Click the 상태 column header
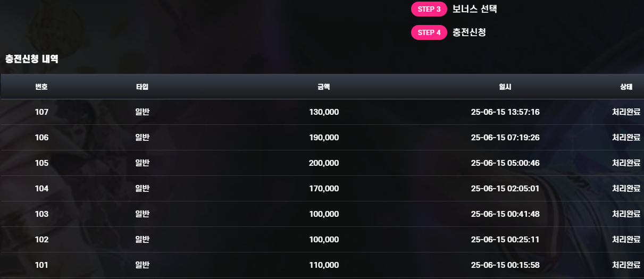This screenshot has height=279, width=644. [626, 87]
